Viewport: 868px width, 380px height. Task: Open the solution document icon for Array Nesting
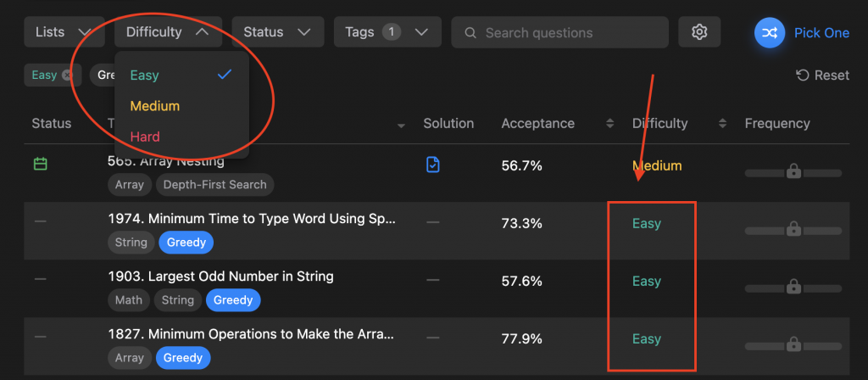[x=433, y=165]
